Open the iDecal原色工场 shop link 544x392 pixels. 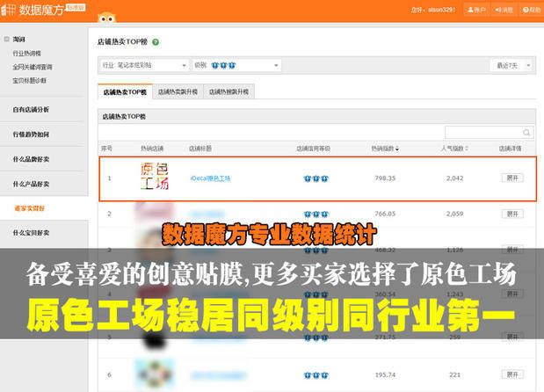(210, 178)
